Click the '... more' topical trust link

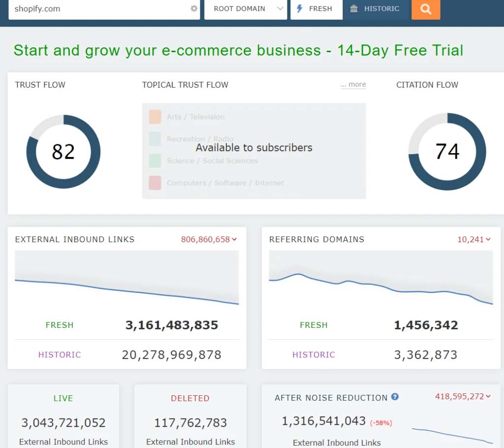353,85
